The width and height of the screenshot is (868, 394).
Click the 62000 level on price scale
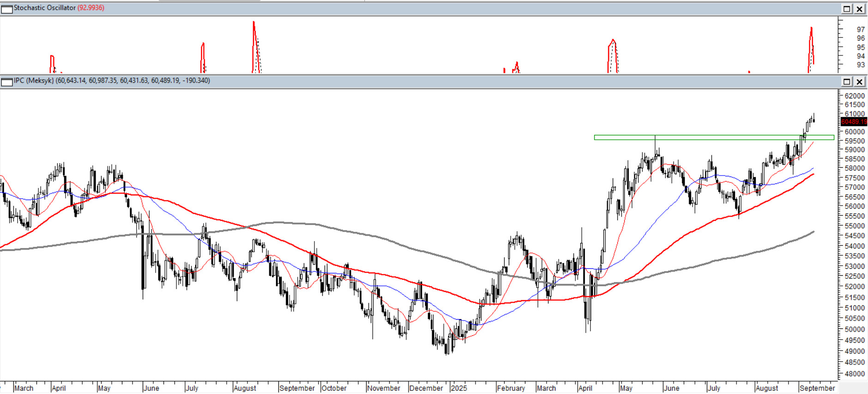(x=854, y=96)
